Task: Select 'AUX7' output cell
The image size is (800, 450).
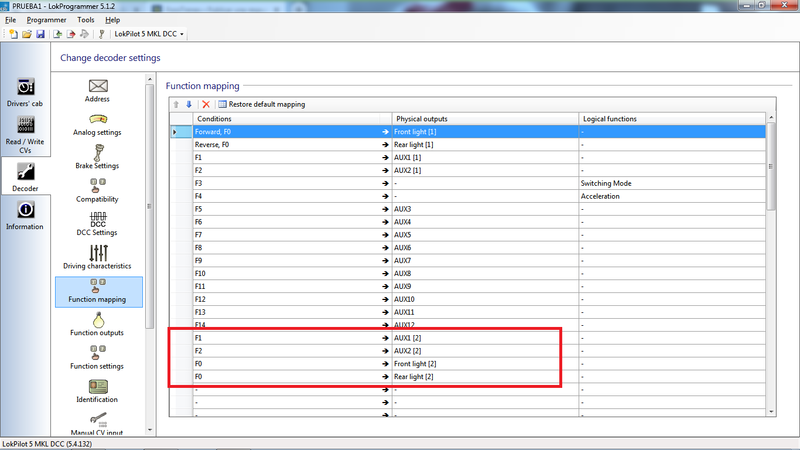Action: [485, 261]
